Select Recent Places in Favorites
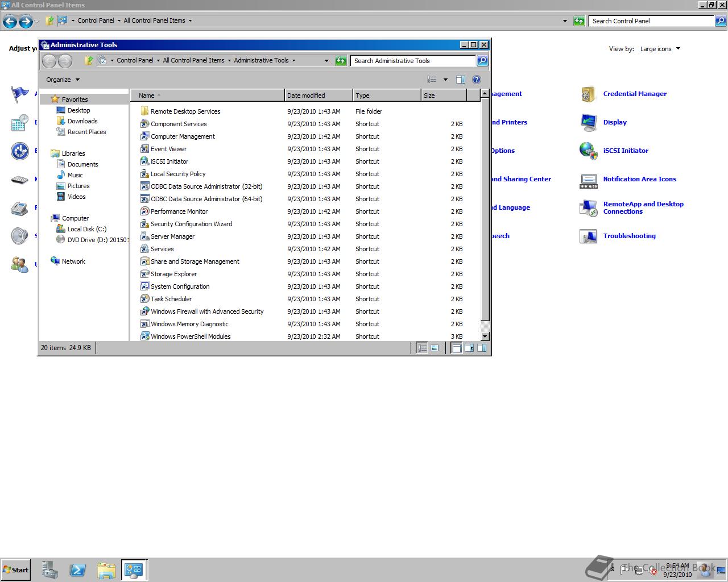This screenshot has width=728, height=582. pos(86,132)
